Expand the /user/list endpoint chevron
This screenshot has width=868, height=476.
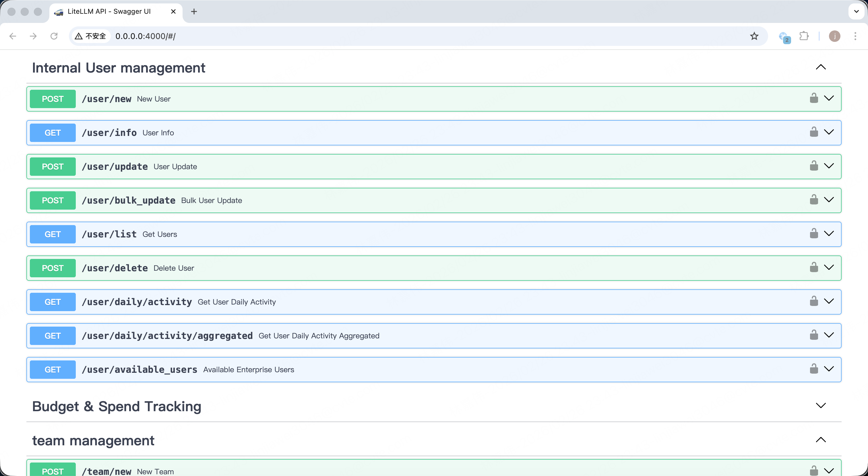pos(829,234)
